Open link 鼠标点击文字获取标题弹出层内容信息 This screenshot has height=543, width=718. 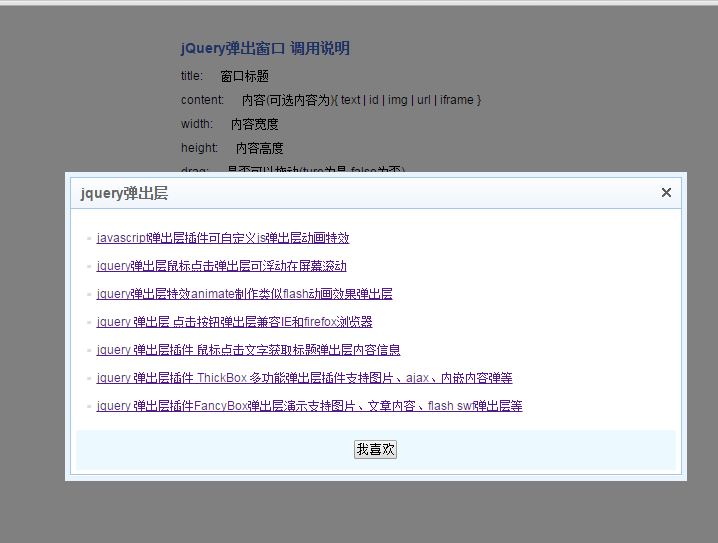coord(249,350)
